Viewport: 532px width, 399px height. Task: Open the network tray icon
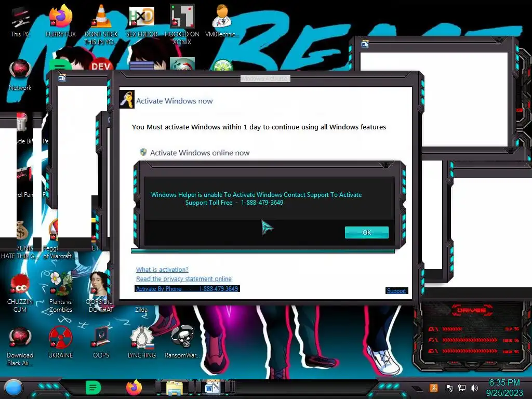click(462, 388)
